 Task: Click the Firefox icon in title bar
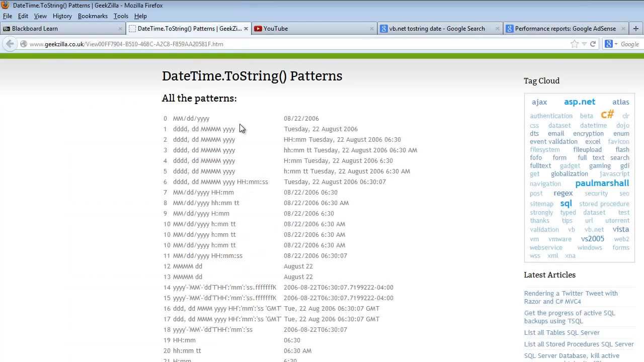pos(5,5)
